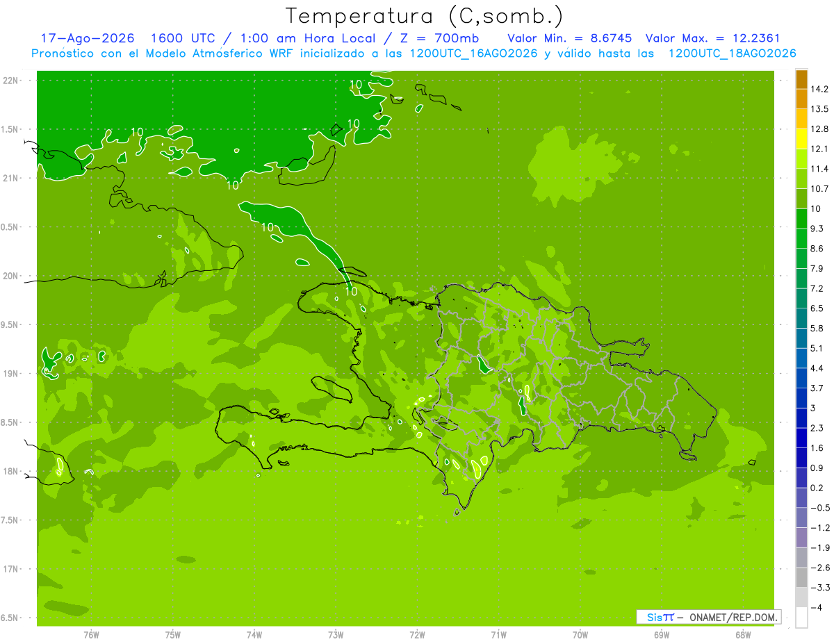Click the '12.8' colorbar value
Image resolution: width=834 pixels, height=644 pixels.
point(819,129)
